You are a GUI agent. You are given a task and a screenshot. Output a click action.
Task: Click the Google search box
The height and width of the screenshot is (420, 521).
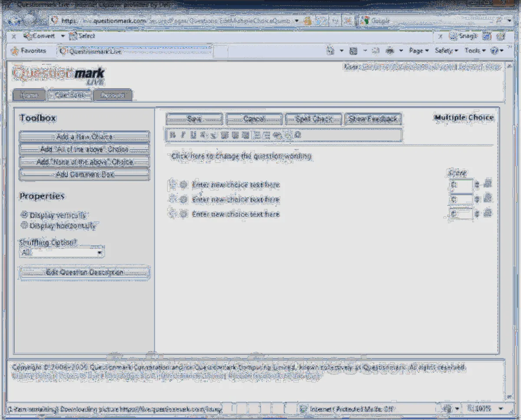coord(430,21)
